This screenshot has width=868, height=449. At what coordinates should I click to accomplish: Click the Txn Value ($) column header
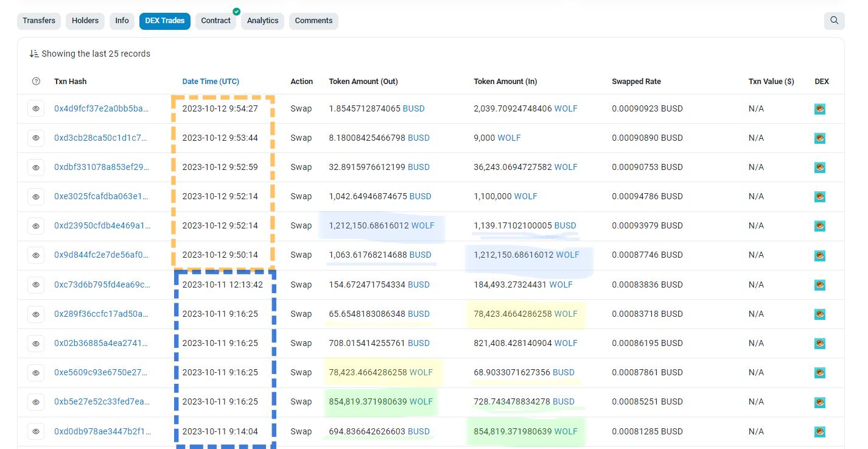coord(771,82)
